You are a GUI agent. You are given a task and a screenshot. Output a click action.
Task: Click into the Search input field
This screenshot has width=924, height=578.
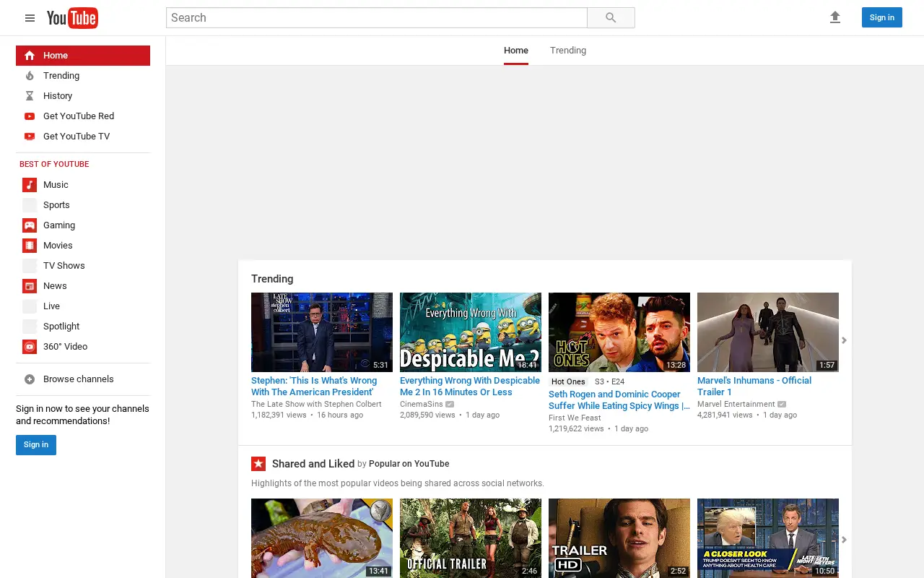377,18
